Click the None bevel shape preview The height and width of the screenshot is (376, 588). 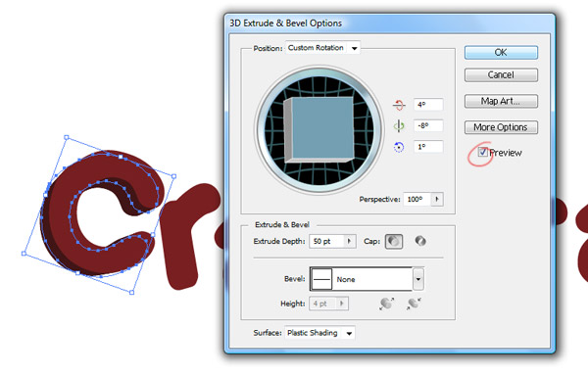322,279
